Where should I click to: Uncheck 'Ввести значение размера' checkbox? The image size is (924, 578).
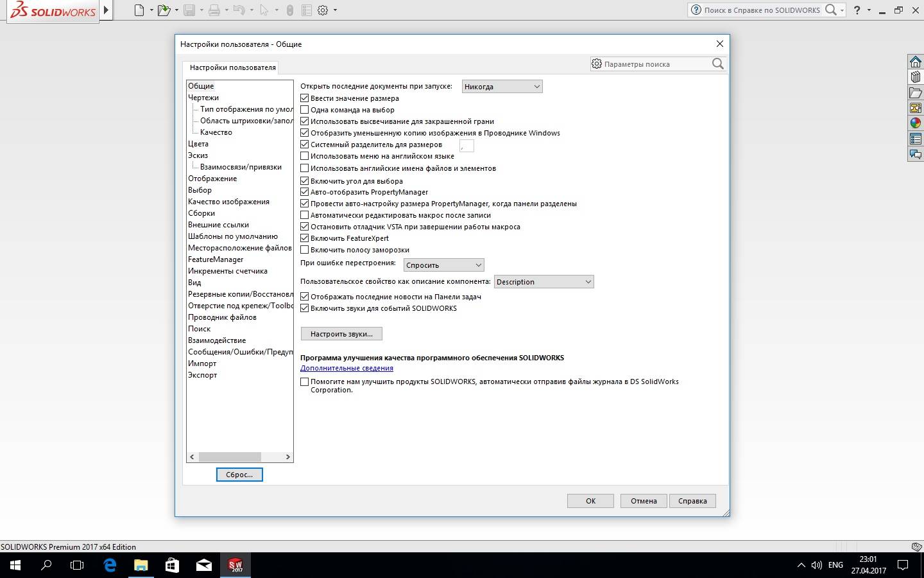pyautogui.click(x=305, y=98)
